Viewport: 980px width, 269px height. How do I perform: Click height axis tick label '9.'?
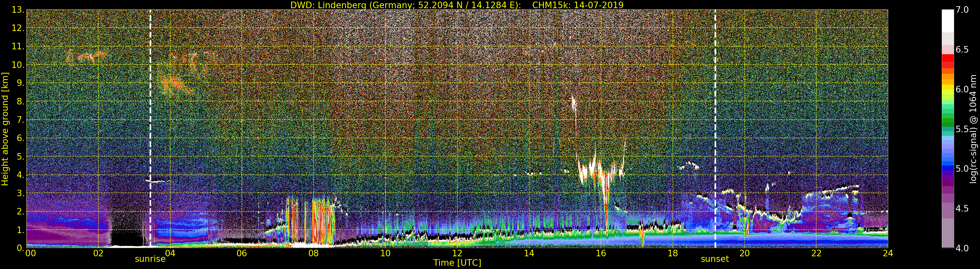(20, 83)
